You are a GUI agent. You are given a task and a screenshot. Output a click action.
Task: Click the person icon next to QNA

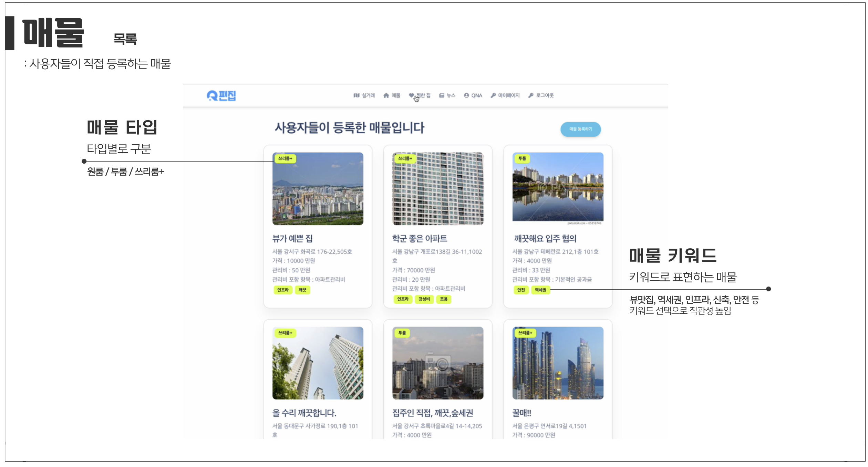[466, 95]
